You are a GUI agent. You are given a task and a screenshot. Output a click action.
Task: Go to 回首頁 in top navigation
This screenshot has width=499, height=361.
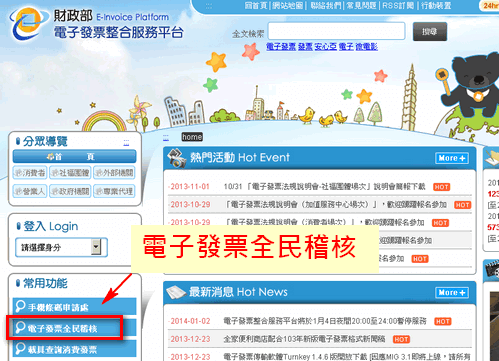(257, 5)
